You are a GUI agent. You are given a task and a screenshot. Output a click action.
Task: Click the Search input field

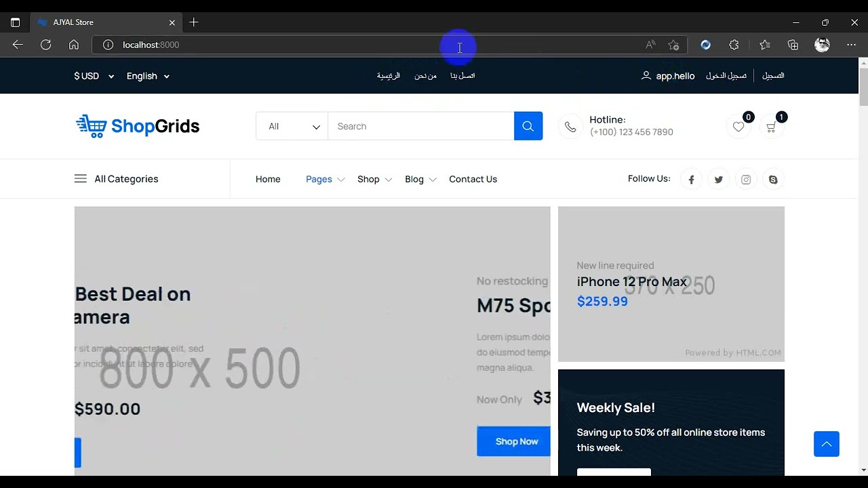[421, 126]
